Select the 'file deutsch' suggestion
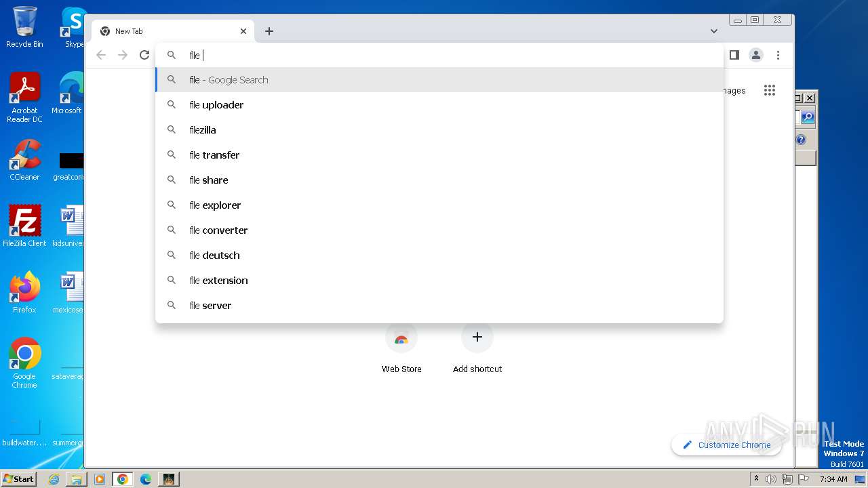This screenshot has height=488, width=868. (x=439, y=256)
